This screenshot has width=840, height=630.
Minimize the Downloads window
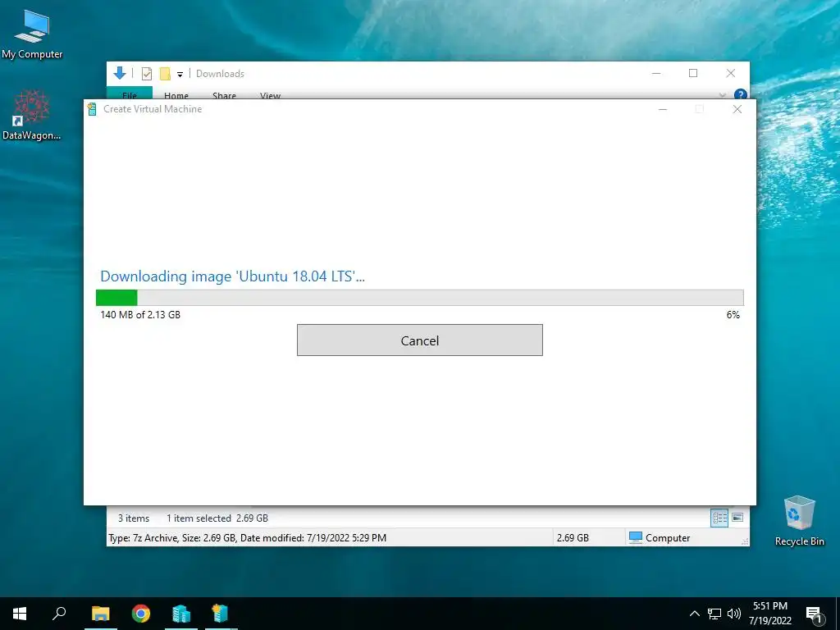[656, 73]
